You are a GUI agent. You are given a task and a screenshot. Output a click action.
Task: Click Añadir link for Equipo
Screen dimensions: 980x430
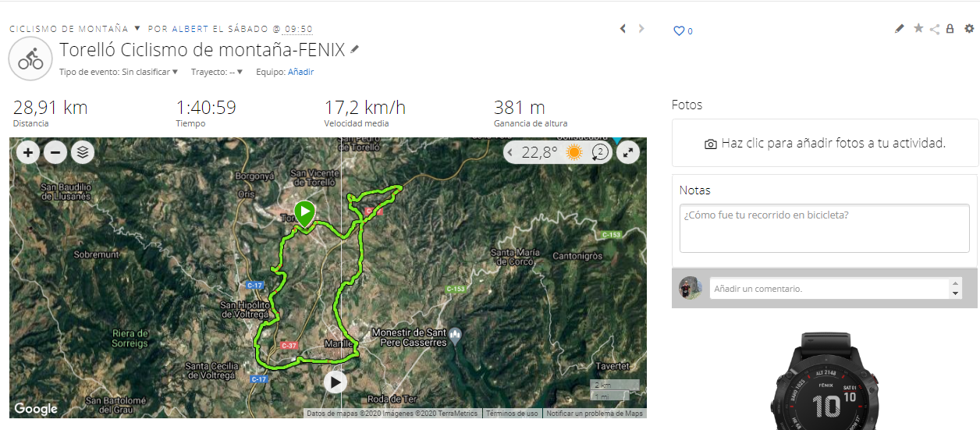pos(300,72)
